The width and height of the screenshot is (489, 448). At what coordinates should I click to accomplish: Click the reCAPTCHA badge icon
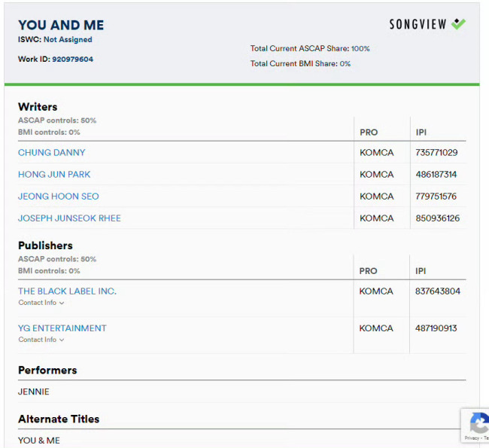[x=479, y=422]
